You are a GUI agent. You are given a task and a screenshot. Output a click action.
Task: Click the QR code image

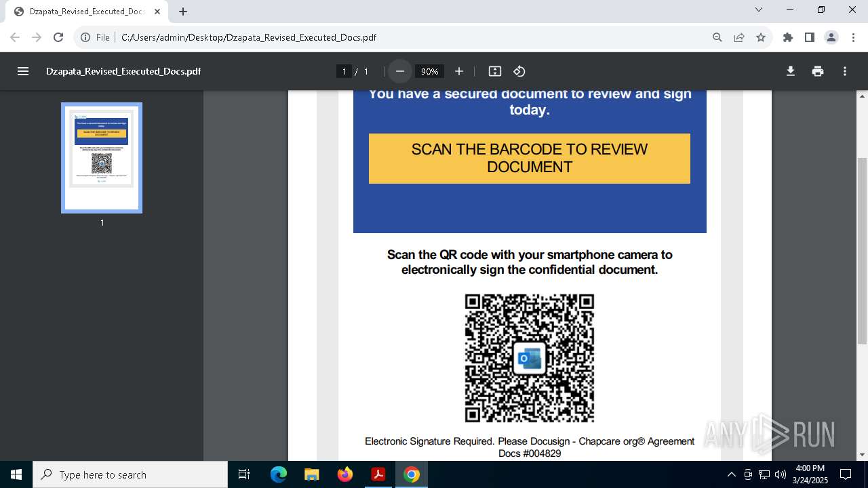click(530, 358)
